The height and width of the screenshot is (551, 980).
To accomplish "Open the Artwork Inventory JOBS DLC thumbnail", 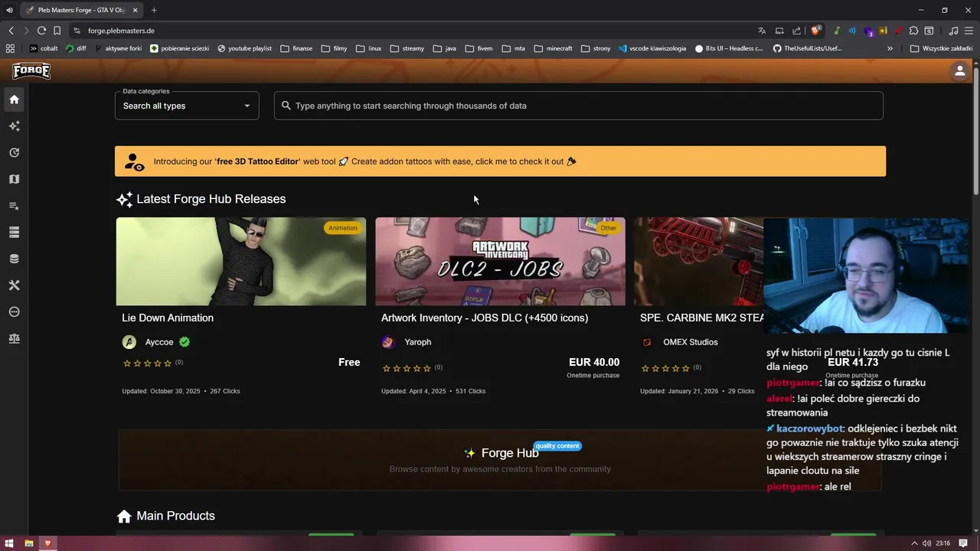I will click(x=500, y=262).
